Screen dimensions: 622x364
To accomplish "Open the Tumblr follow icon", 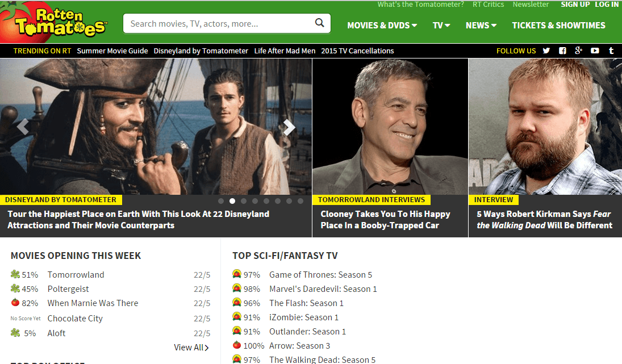I will click(611, 51).
